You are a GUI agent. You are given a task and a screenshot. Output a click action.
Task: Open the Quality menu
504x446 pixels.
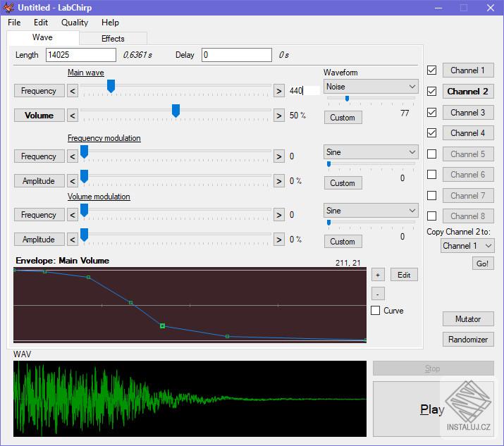click(75, 23)
